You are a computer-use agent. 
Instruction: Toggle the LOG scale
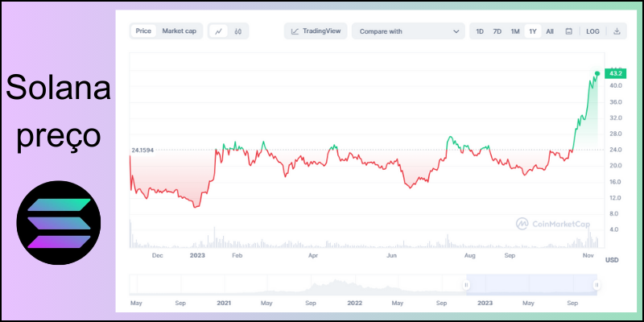[592, 31]
